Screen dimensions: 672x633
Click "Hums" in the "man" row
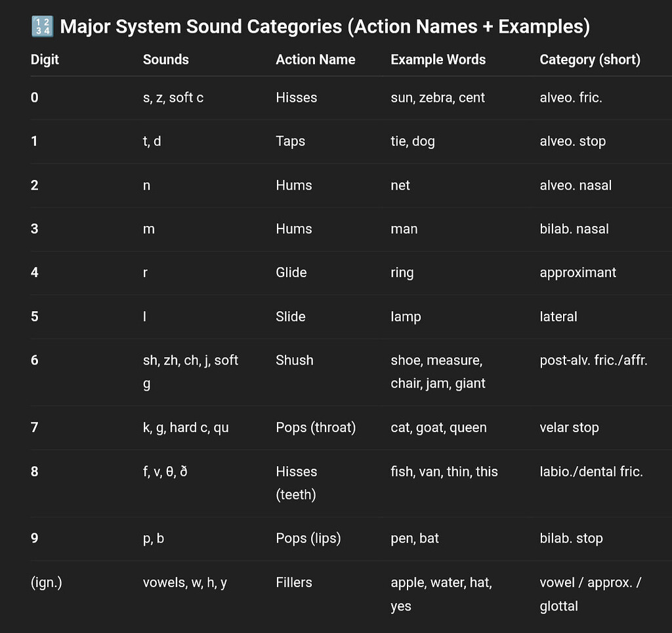293,229
